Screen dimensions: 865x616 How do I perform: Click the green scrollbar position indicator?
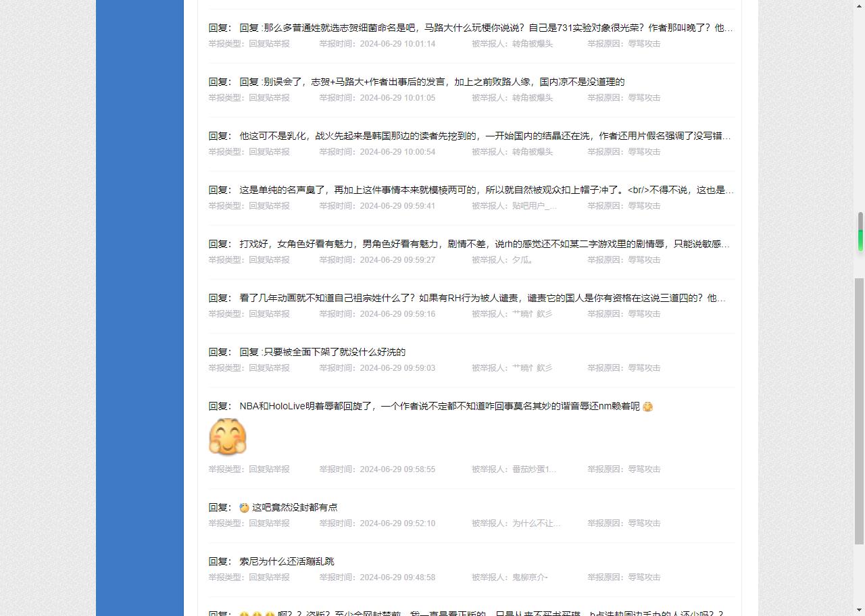[860, 240]
